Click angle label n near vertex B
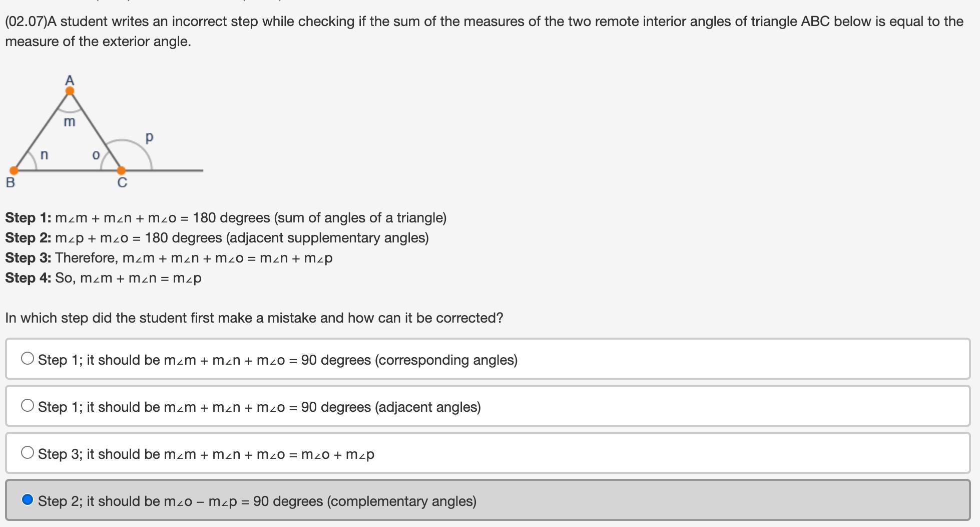The image size is (980, 527). pos(44,155)
